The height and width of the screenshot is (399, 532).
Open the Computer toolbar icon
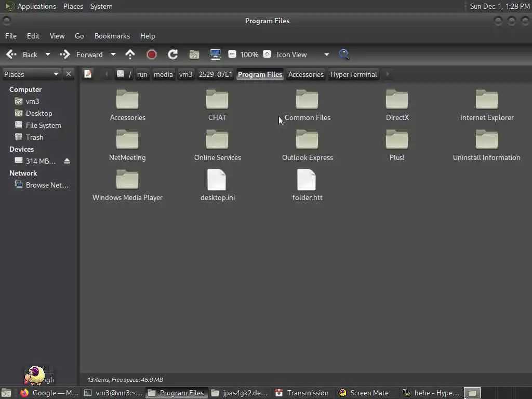tap(216, 54)
